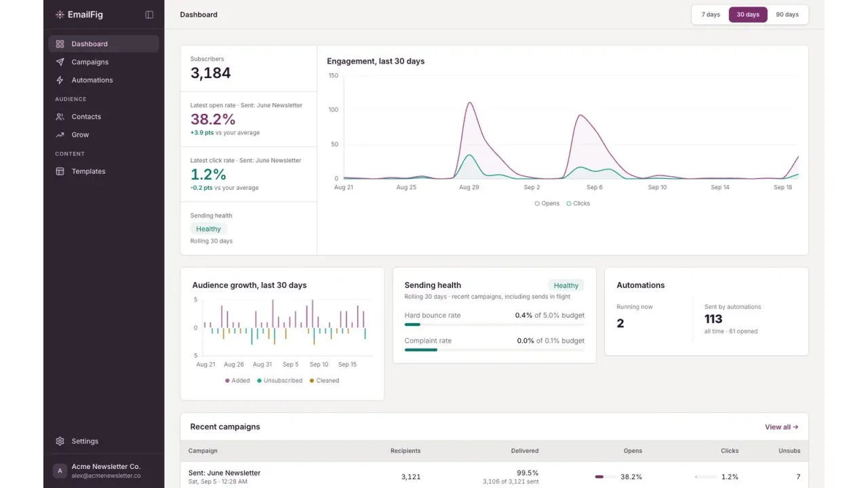Open the Sent: June Newsletter campaign
Screen dimensions: 868x488
click(x=224, y=473)
